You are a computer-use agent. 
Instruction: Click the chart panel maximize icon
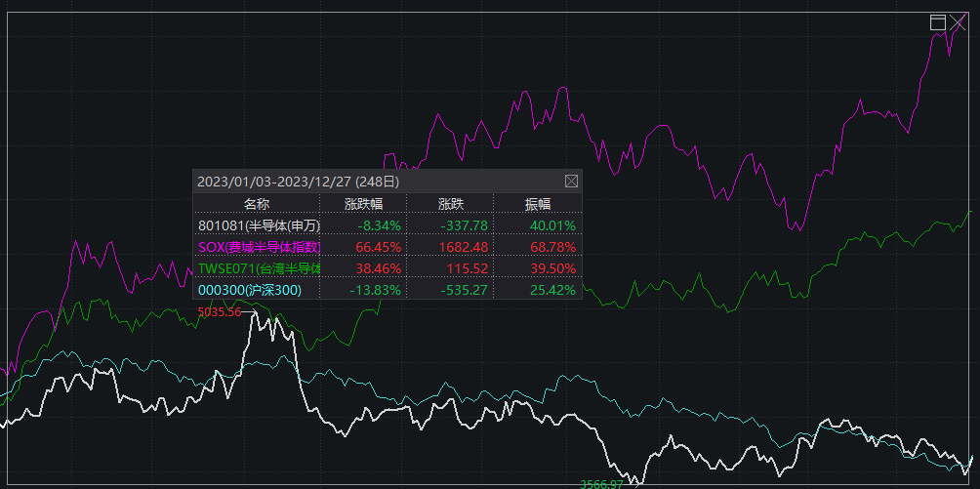click(938, 22)
